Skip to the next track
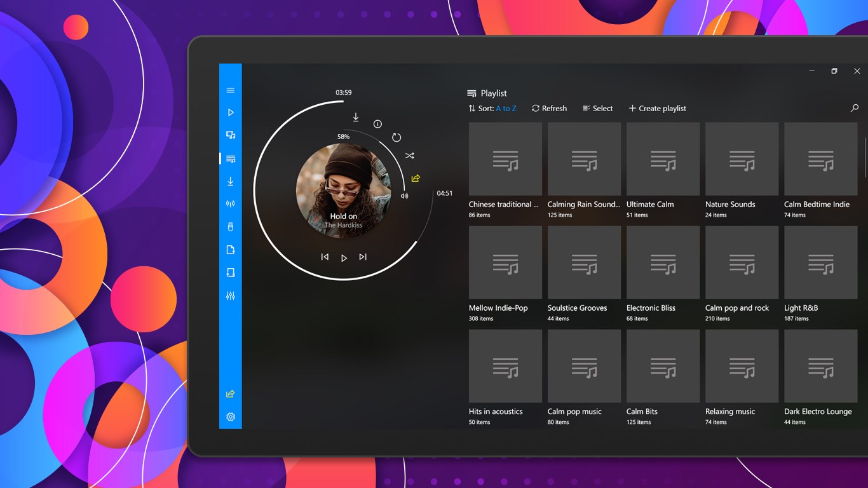 pos(363,257)
